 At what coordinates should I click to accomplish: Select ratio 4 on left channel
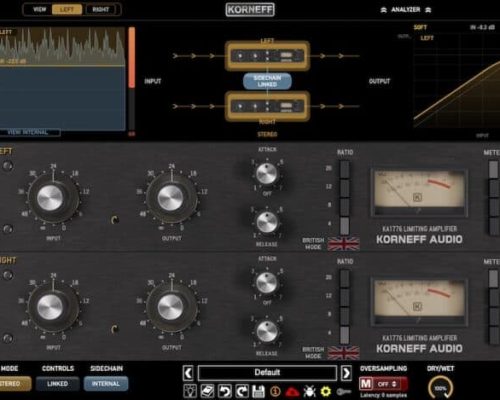[345, 225]
